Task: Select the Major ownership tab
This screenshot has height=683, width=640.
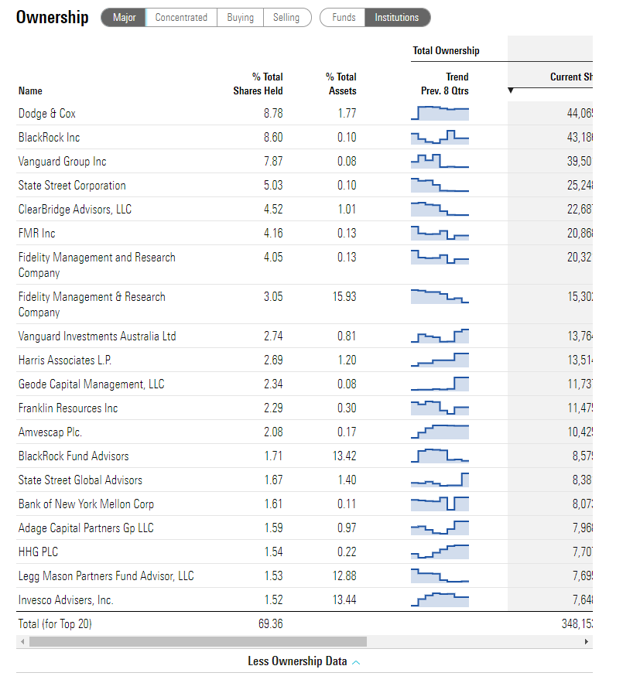Action: (124, 17)
